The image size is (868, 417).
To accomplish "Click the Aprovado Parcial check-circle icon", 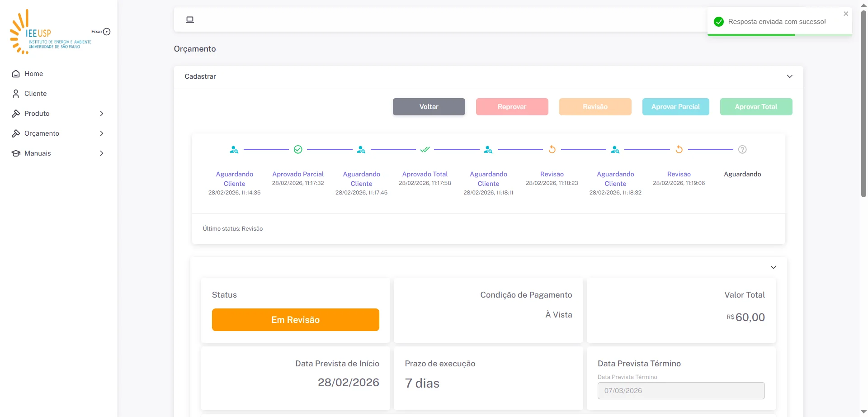I will [298, 149].
